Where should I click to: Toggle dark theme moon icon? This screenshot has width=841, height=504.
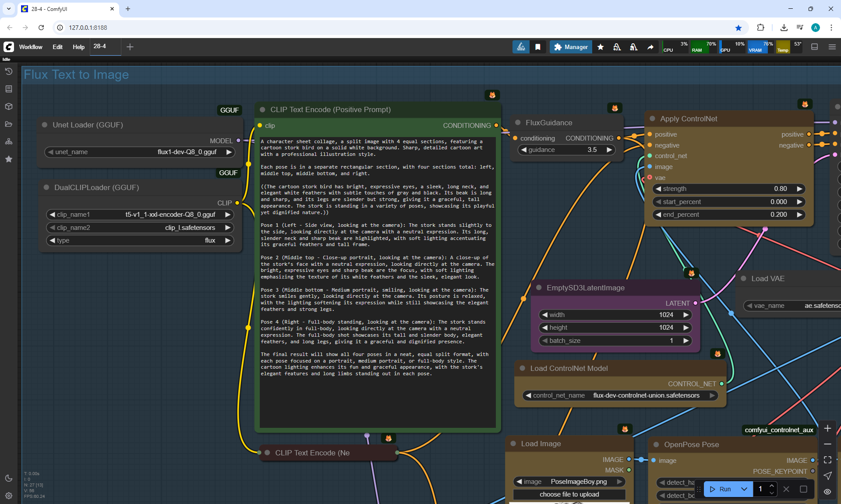8,478
